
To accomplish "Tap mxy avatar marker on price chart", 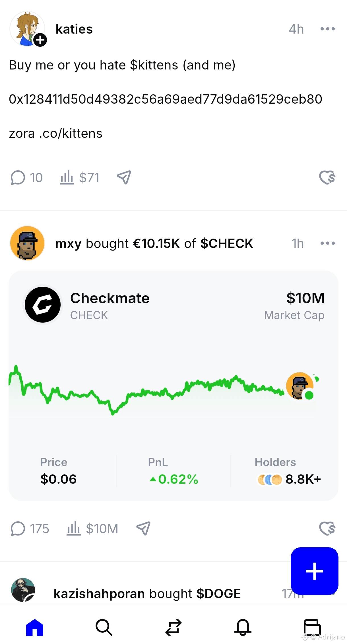I will [x=300, y=386].
